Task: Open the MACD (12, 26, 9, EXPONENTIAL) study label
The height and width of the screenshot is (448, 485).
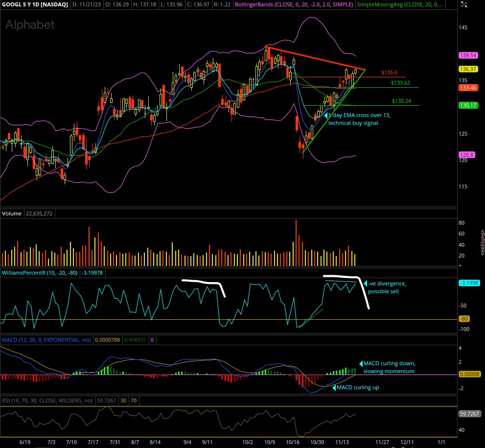Action: coord(46,340)
